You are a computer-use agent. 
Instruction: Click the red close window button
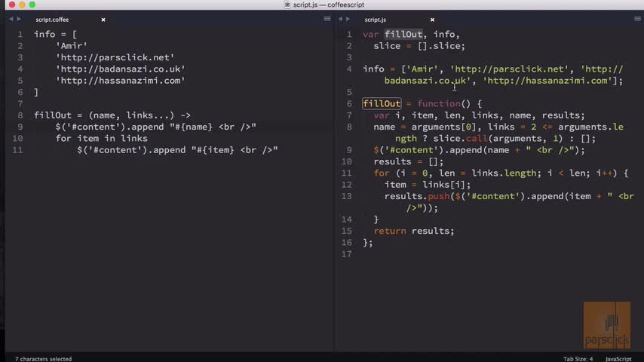pyautogui.click(x=12, y=5)
